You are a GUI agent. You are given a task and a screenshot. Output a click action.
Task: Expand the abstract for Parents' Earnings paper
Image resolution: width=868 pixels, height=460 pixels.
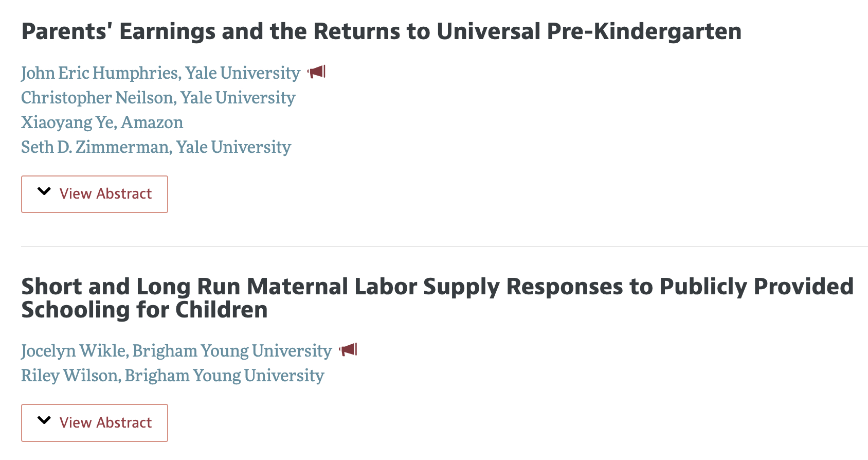95,194
